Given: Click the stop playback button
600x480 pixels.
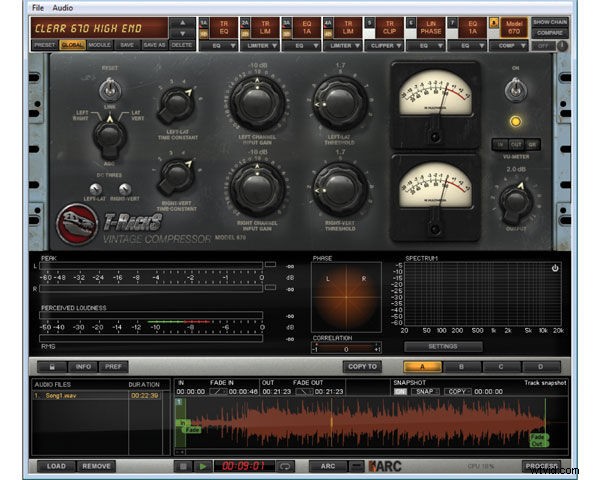Looking at the screenshot, I should [x=183, y=466].
